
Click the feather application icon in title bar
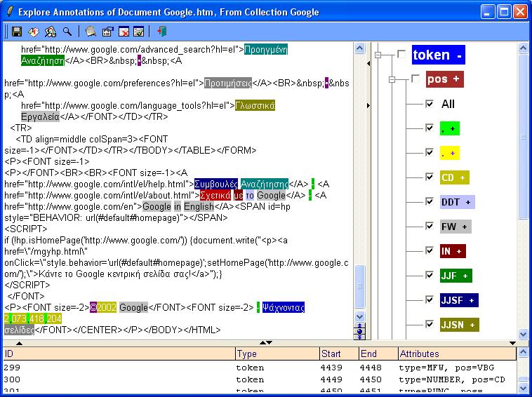pyautogui.click(x=10, y=12)
